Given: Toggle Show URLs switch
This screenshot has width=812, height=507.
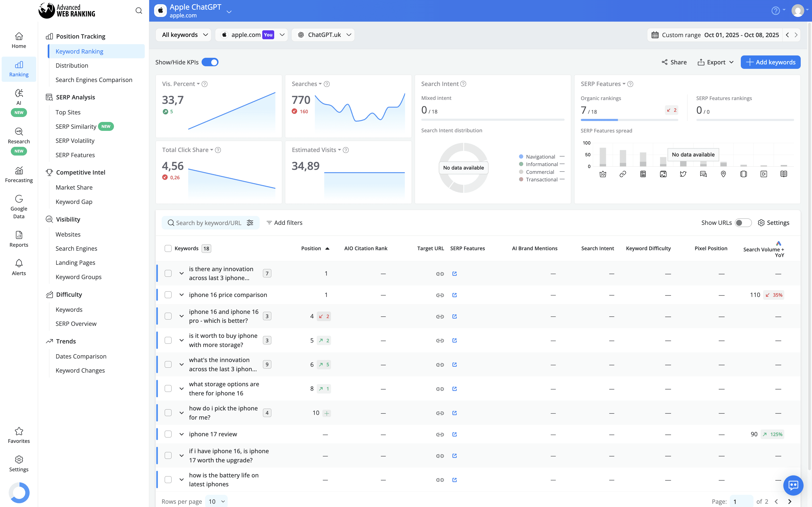Looking at the screenshot, I should pyautogui.click(x=743, y=223).
